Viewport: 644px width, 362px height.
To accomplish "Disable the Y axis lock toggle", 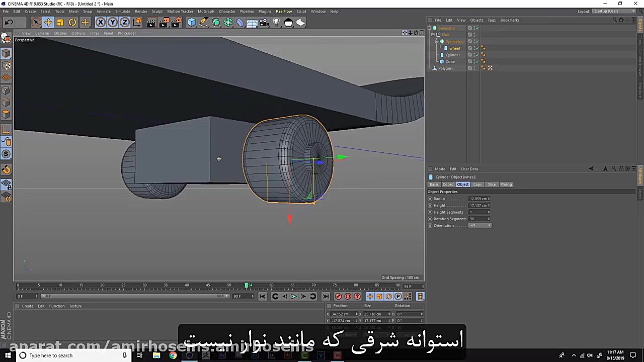I will point(113,22).
